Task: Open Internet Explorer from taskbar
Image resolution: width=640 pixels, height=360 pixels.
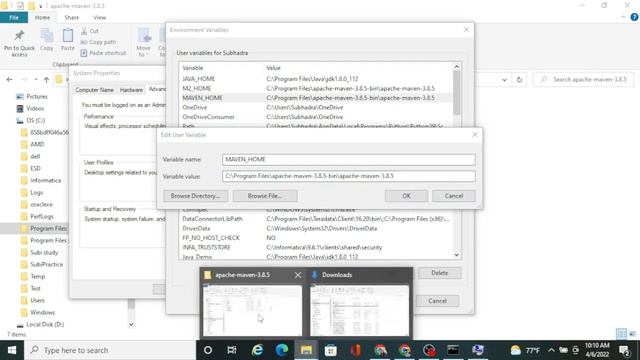Action: click(257, 350)
